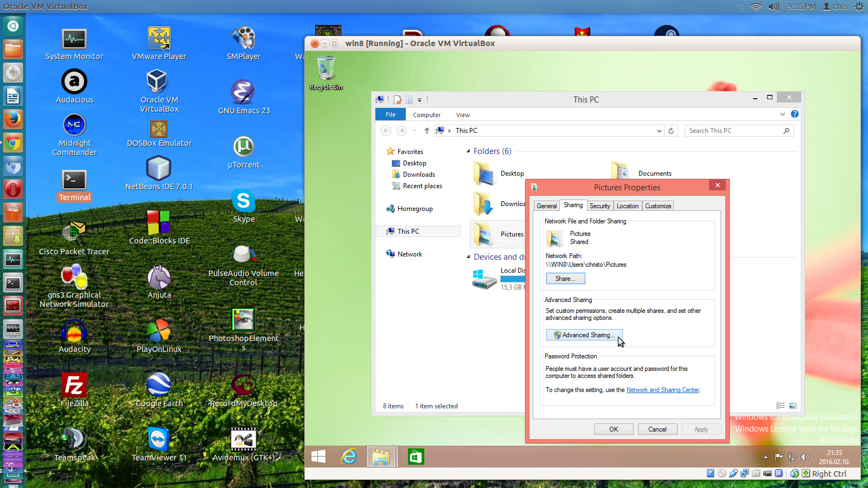The width and height of the screenshot is (868, 488).
Task: Launch Audacious desktop icon
Action: [74, 82]
